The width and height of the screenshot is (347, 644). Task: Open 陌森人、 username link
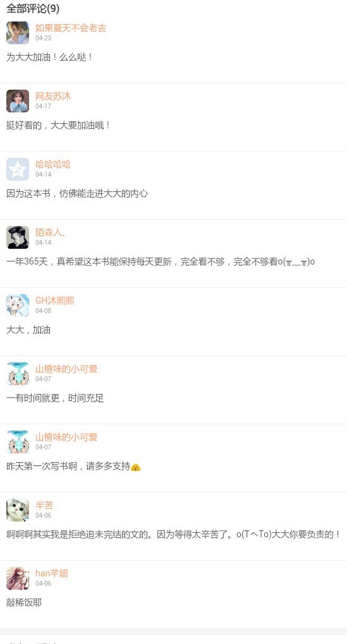(x=50, y=232)
